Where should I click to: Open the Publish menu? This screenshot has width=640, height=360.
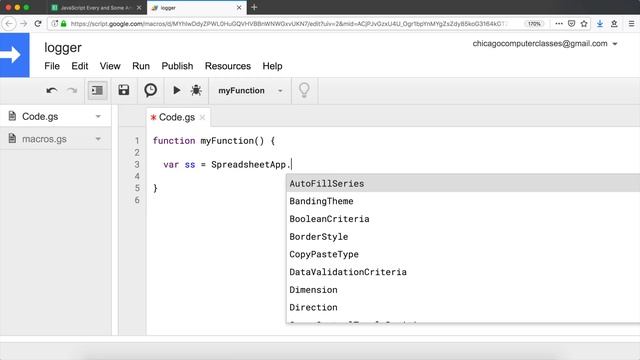[x=177, y=66]
